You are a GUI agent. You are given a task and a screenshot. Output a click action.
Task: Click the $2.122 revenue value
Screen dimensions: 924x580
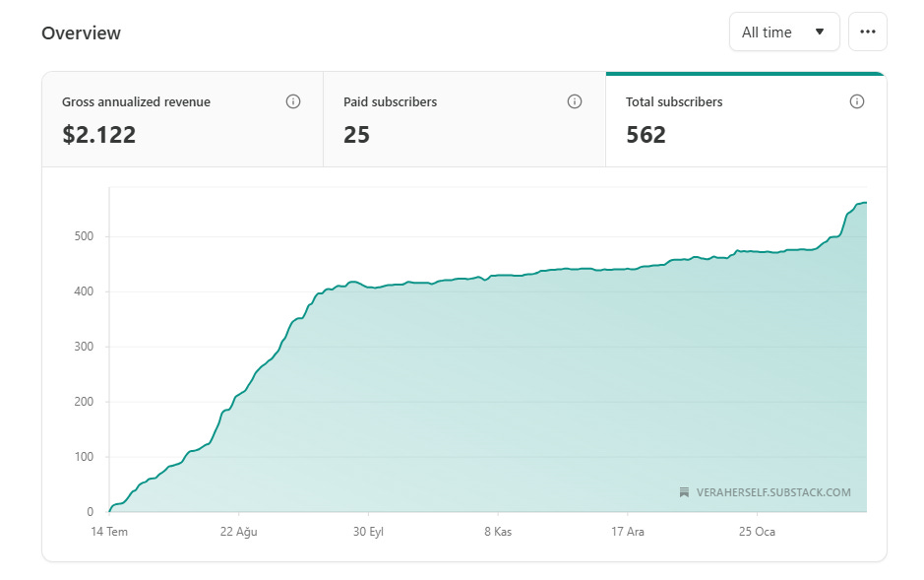[x=99, y=135]
